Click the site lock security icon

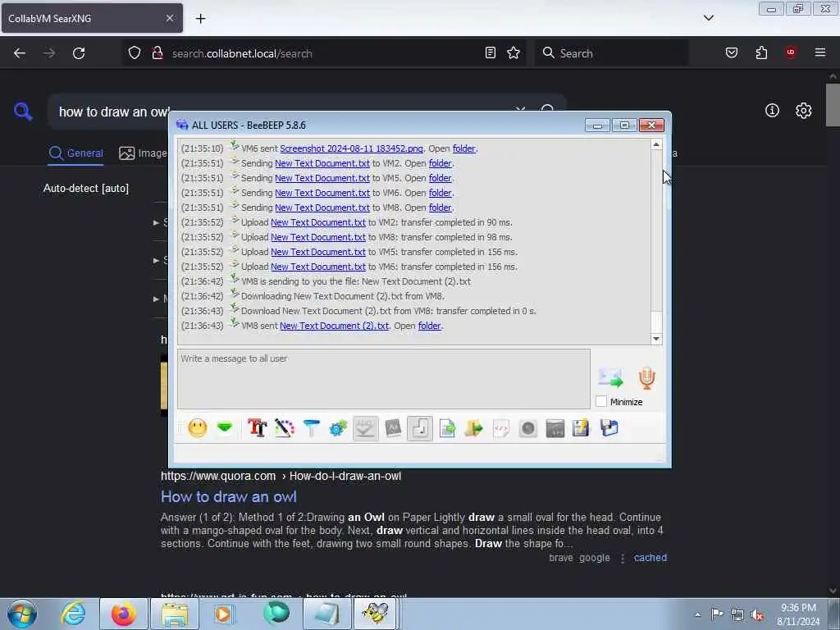(x=157, y=52)
